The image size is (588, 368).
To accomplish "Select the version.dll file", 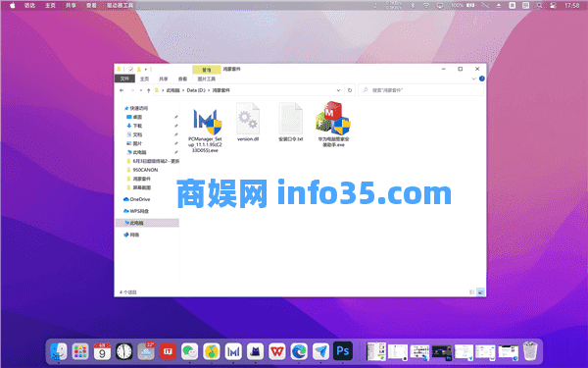I will (x=248, y=123).
